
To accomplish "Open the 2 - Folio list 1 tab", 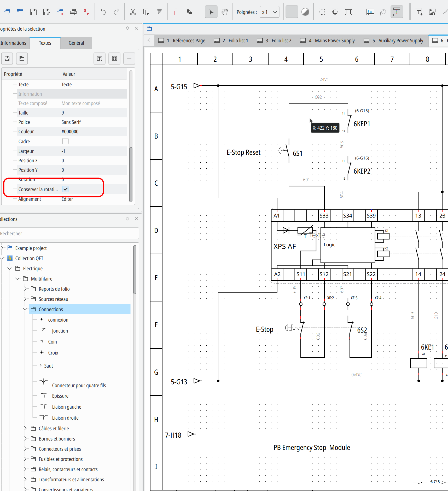I will (x=231, y=41).
